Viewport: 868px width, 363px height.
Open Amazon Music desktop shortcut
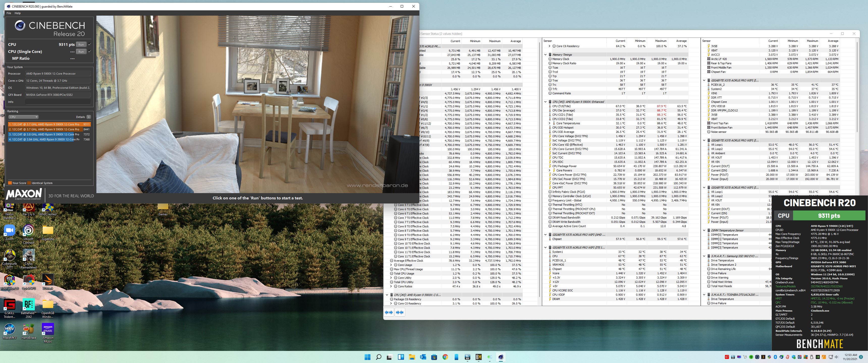(x=48, y=333)
